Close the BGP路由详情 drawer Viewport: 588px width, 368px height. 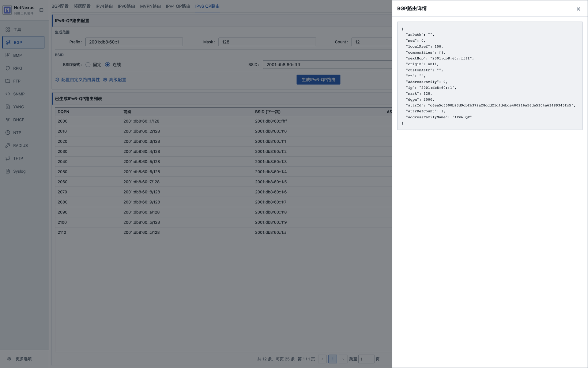(578, 9)
